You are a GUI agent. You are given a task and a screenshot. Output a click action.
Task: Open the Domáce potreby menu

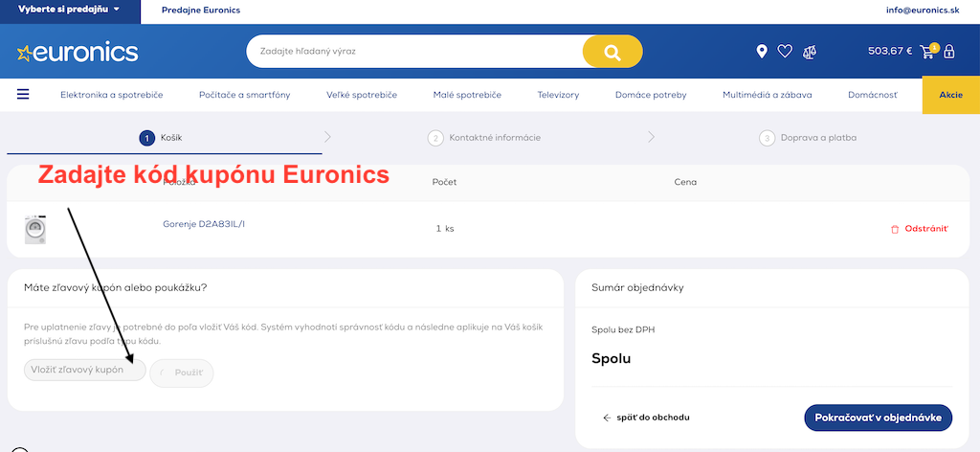[651, 95]
